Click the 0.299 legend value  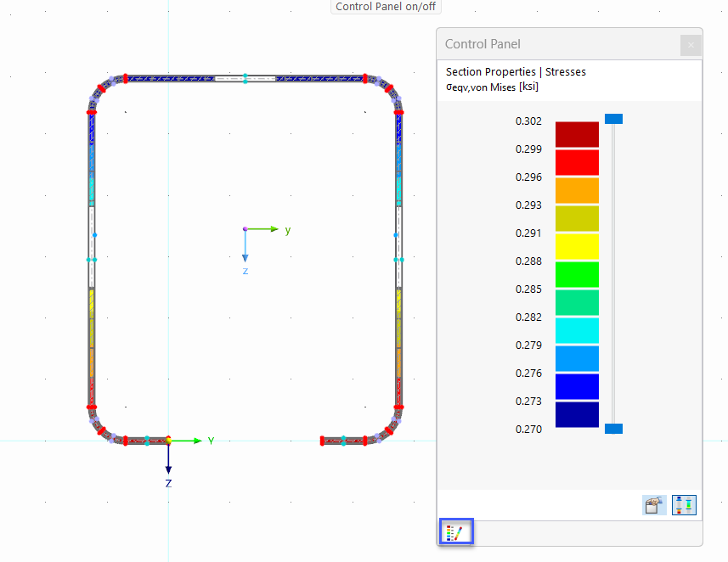(528, 149)
